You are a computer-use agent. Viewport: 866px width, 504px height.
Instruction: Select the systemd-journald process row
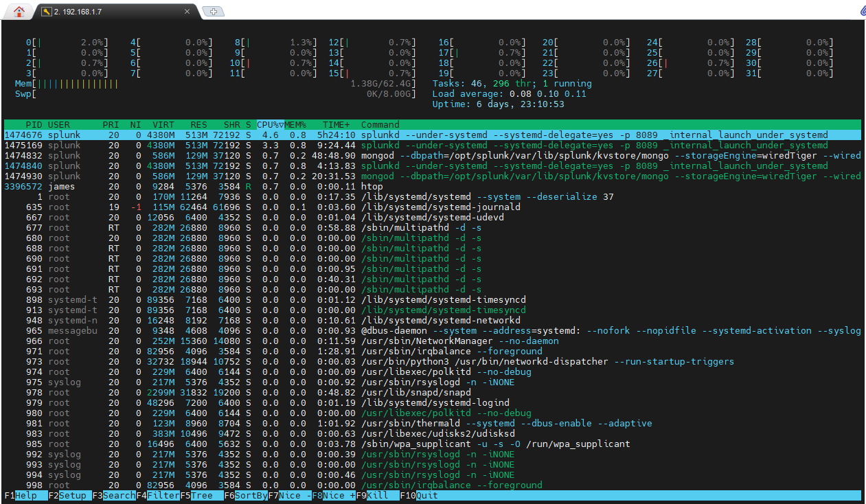pos(433,207)
